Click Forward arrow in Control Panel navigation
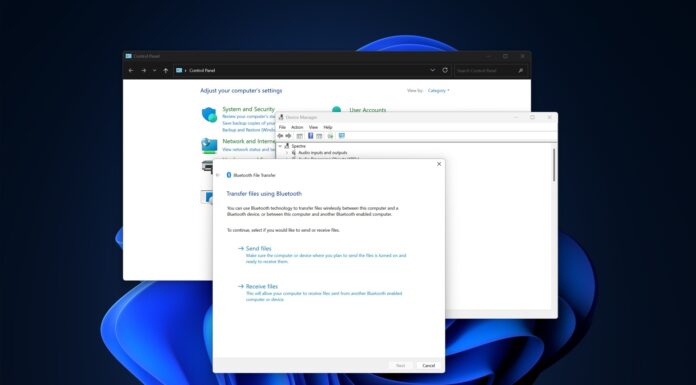The height and width of the screenshot is (385, 696). click(x=143, y=70)
